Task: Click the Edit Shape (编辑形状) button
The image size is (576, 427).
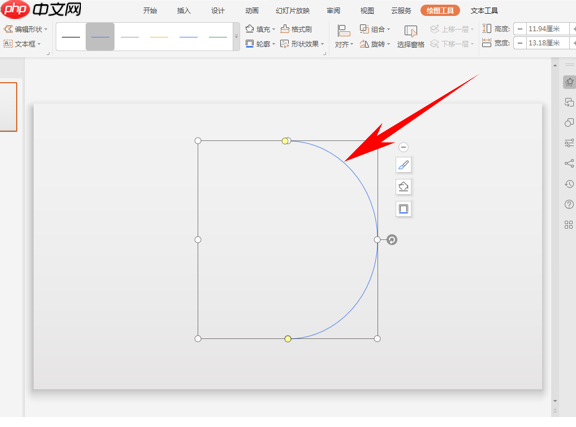Action: click(25, 29)
